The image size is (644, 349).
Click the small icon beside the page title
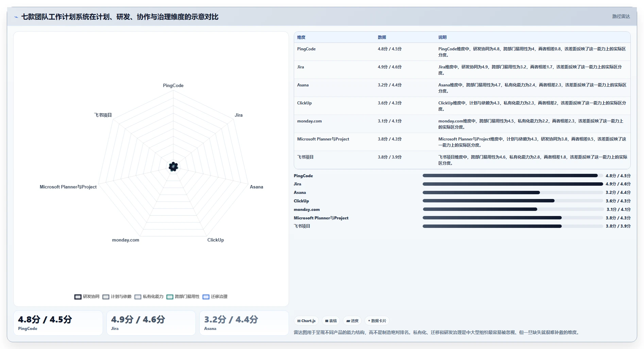(16, 17)
